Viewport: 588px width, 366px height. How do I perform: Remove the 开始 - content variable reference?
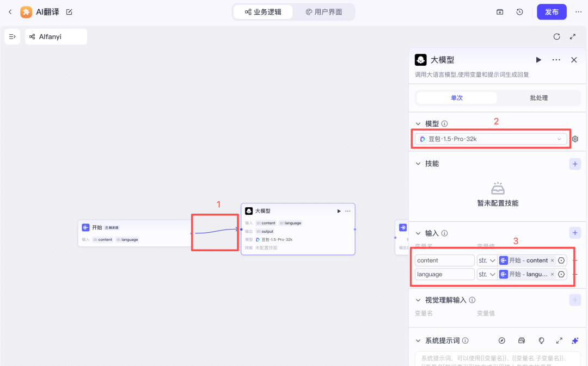point(552,260)
